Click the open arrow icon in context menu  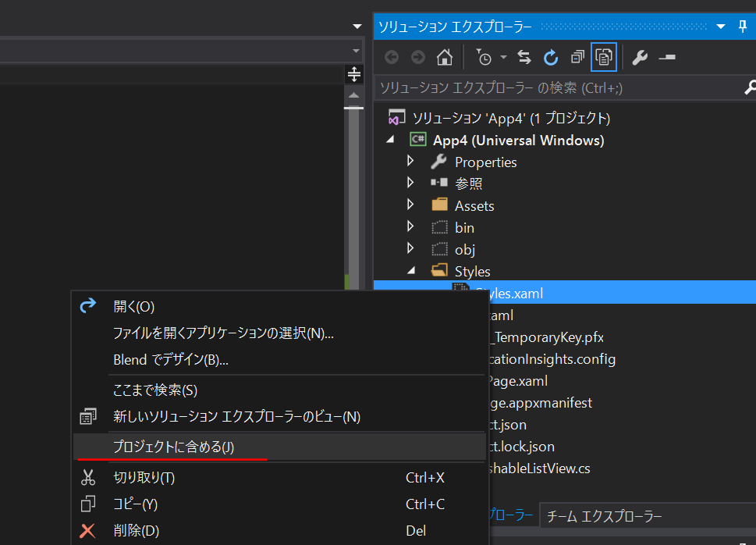click(x=87, y=305)
